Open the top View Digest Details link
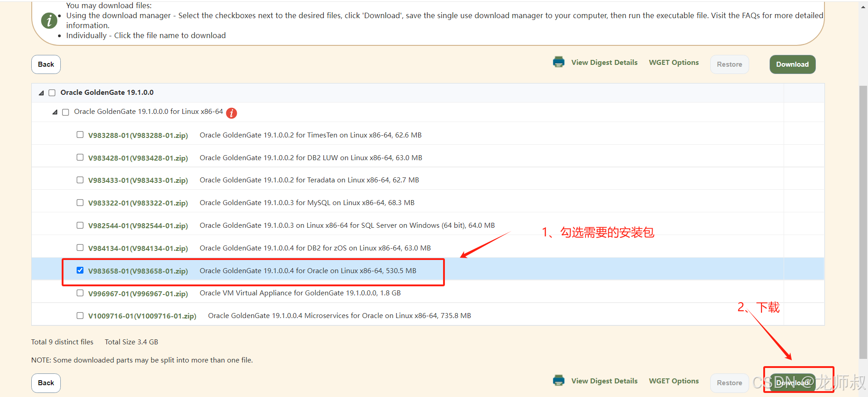Screen dimensions: 868x397 click(x=604, y=63)
